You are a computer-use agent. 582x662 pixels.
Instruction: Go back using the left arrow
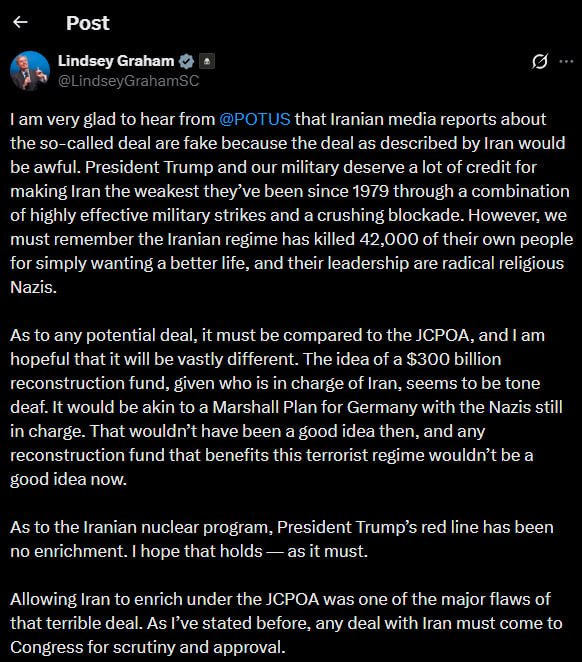click(x=20, y=22)
